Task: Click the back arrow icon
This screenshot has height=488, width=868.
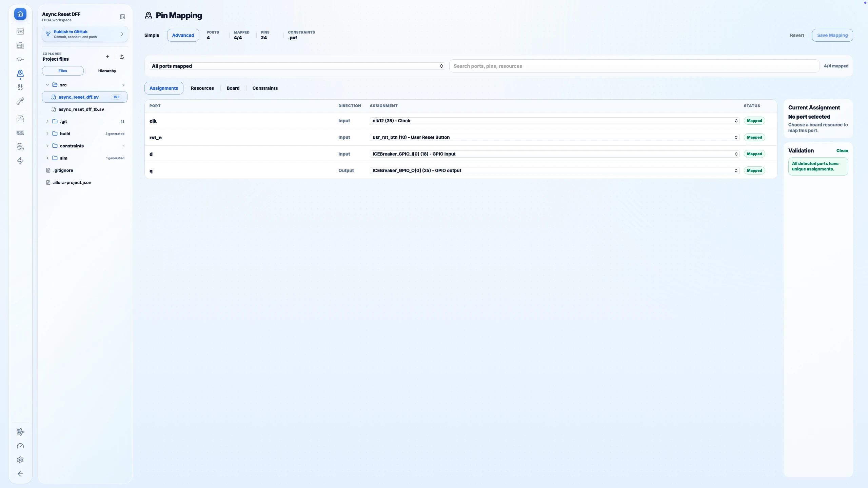Action: coord(20,474)
